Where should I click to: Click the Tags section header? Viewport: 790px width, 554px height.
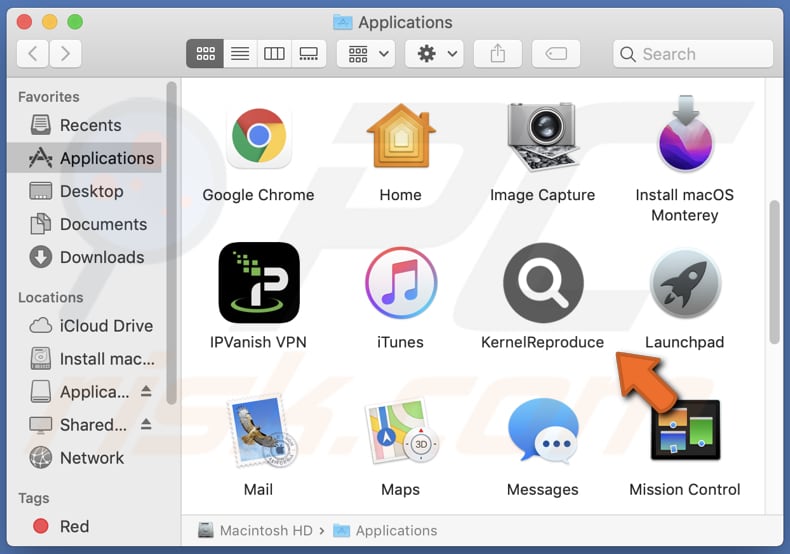coord(34,498)
